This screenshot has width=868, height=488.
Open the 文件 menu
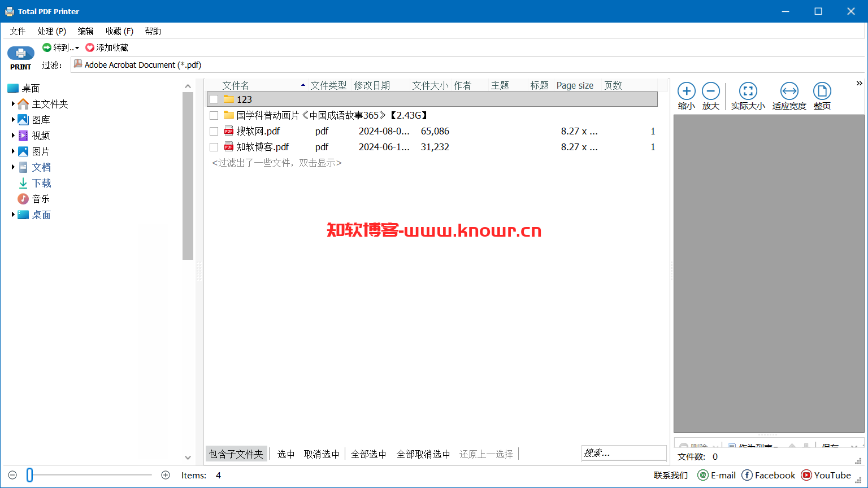18,31
